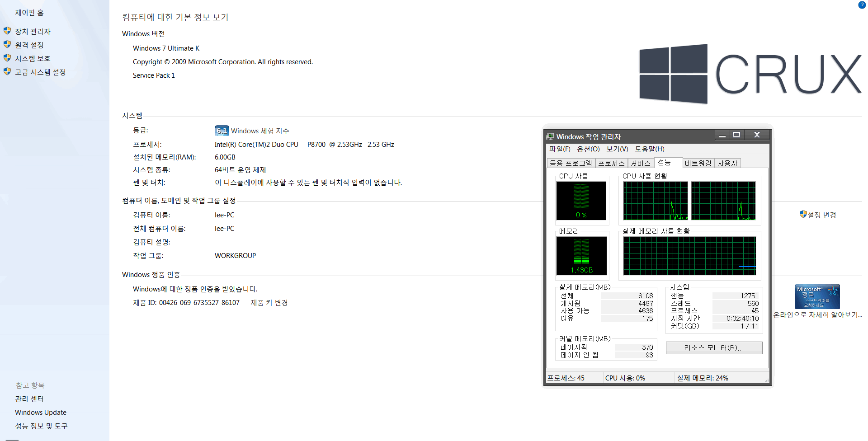
Task: Click the CRUX Windows logo image
Action: click(x=750, y=74)
